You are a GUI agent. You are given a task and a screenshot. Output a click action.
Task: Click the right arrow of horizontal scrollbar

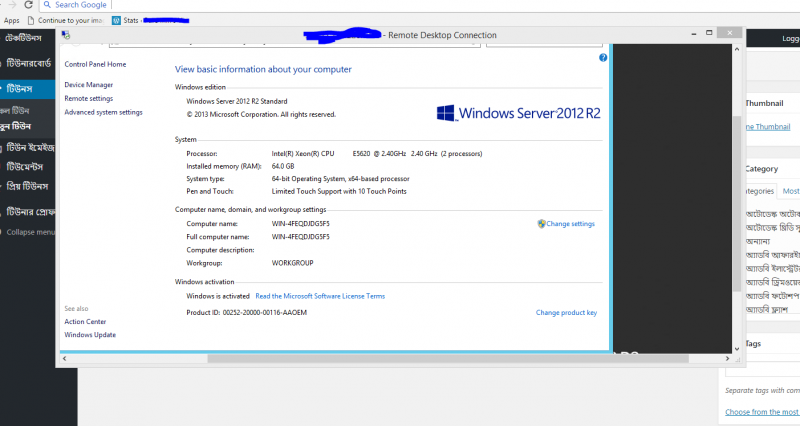(727, 359)
